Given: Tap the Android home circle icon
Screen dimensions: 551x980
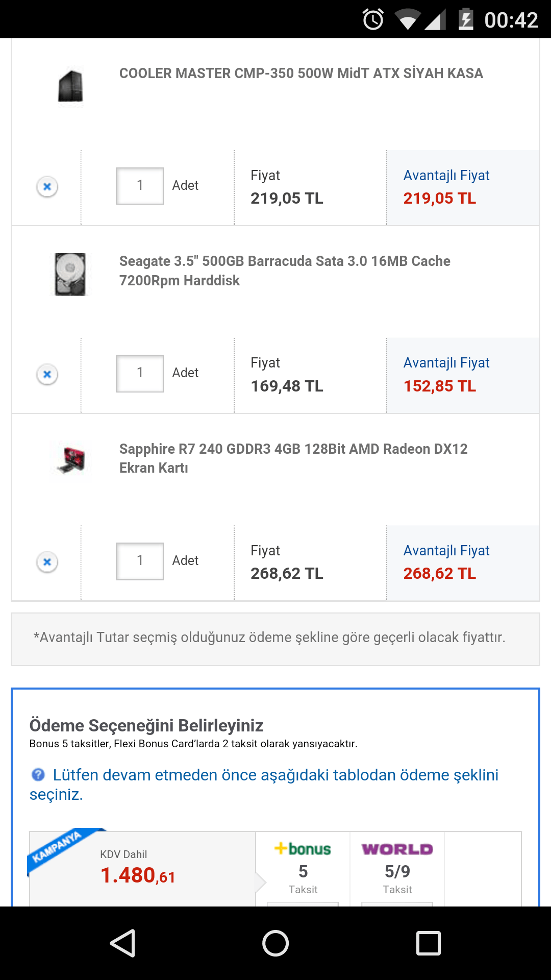Looking at the screenshot, I should (275, 943).
